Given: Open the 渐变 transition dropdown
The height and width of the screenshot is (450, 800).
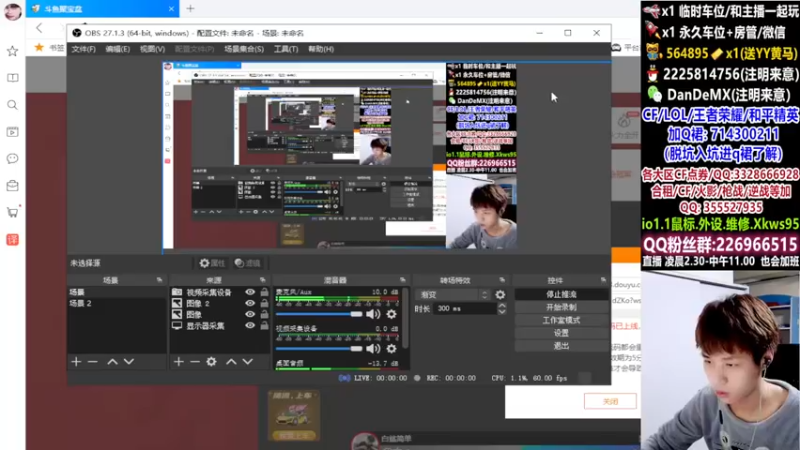Looking at the screenshot, I should pyautogui.click(x=454, y=294).
